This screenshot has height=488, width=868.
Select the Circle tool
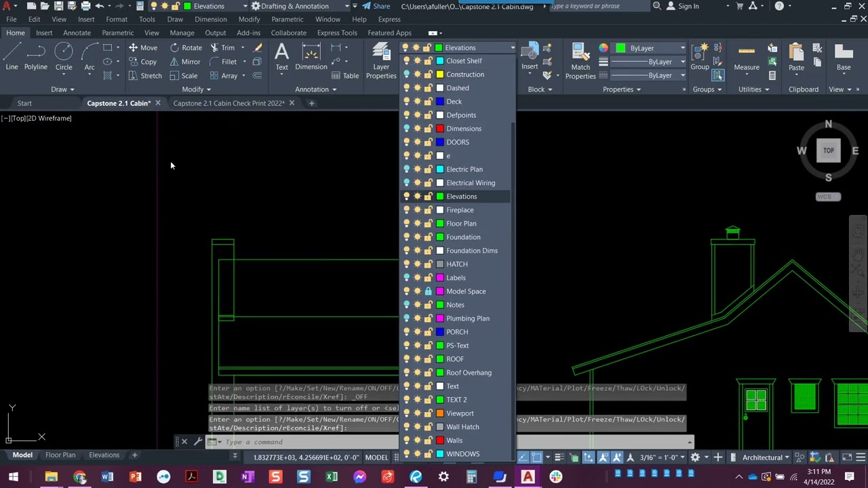(x=64, y=57)
